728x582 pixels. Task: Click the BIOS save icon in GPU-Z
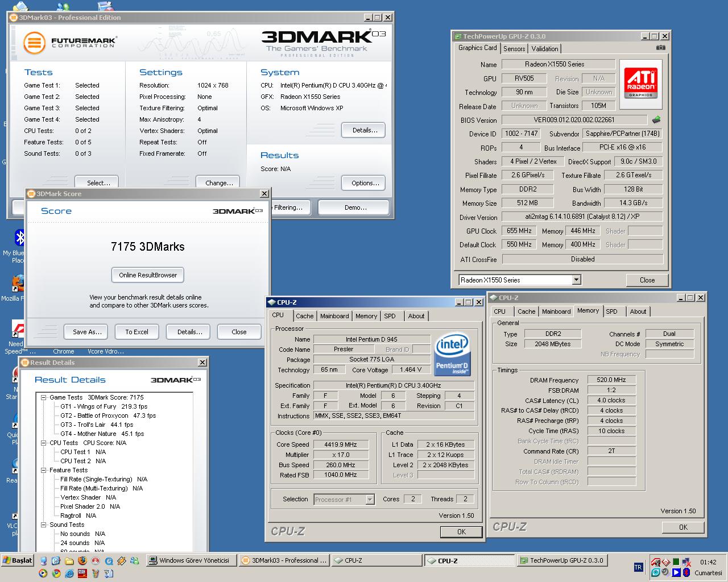click(x=656, y=120)
